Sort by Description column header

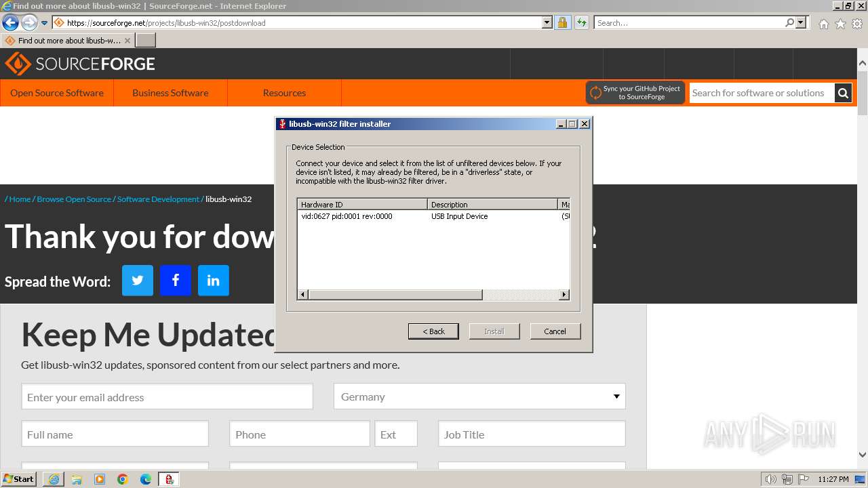(492, 204)
